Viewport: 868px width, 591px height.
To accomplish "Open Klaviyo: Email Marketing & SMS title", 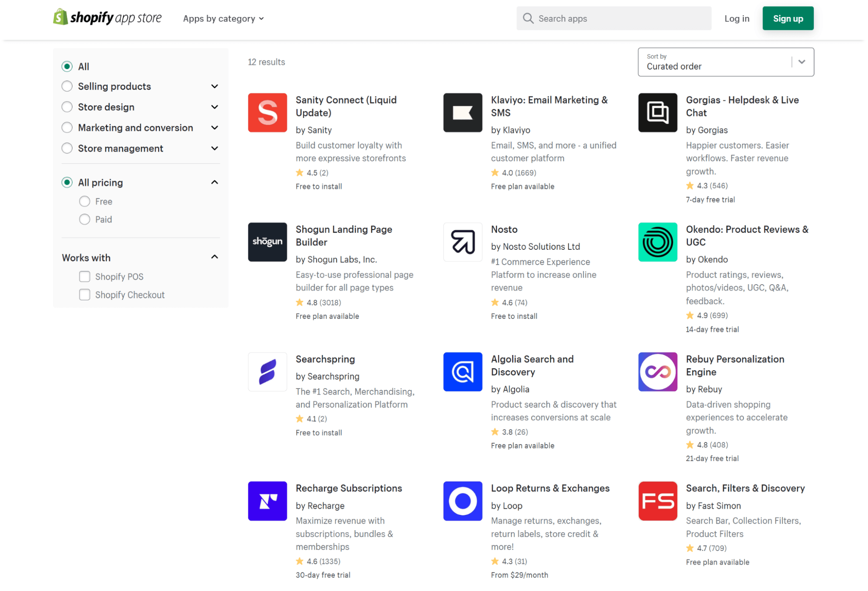I will point(549,106).
